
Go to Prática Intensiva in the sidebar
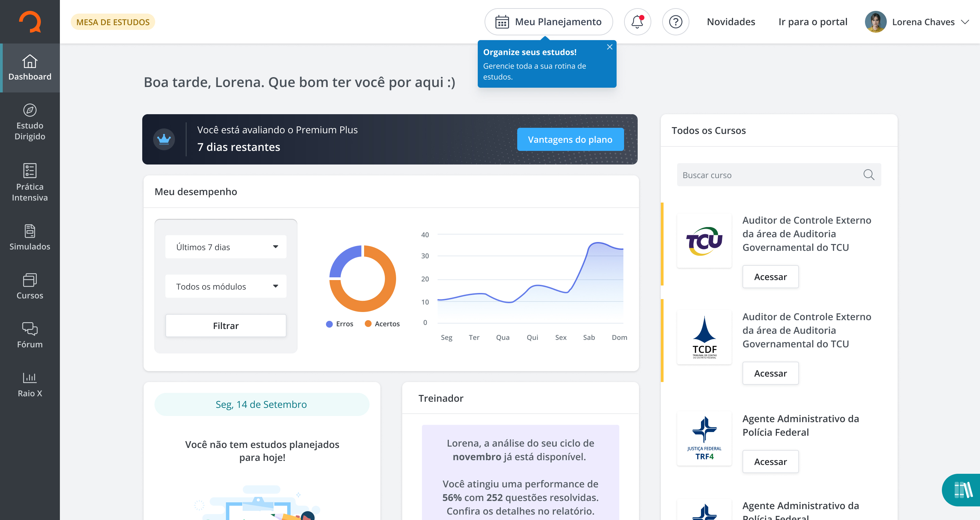tap(30, 182)
